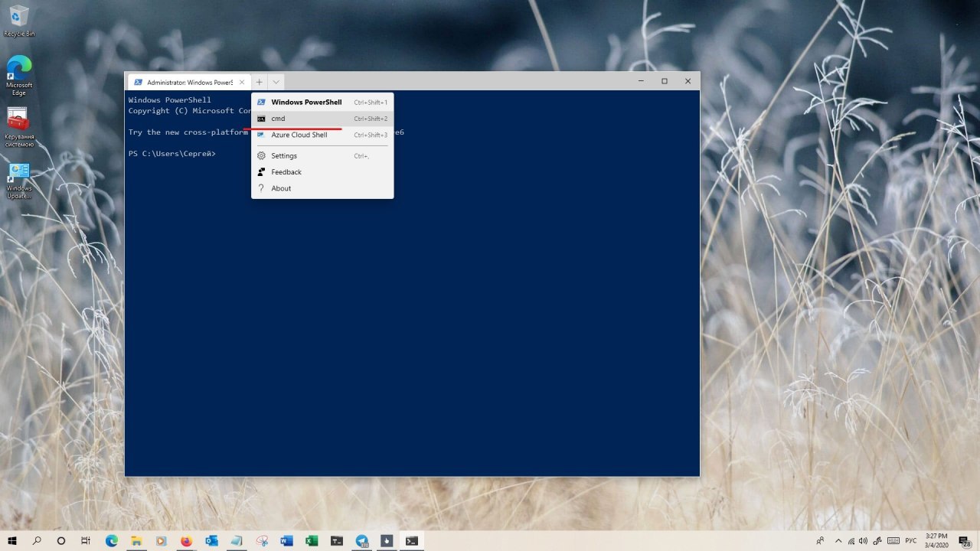Maximize the Windows Terminal window
This screenshot has height=551, width=980.
[664, 81]
